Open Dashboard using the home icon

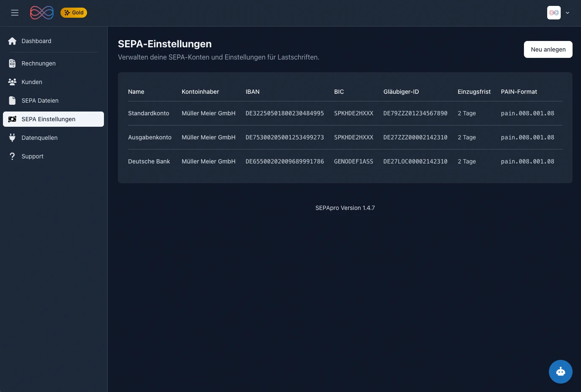coord(12,41)
